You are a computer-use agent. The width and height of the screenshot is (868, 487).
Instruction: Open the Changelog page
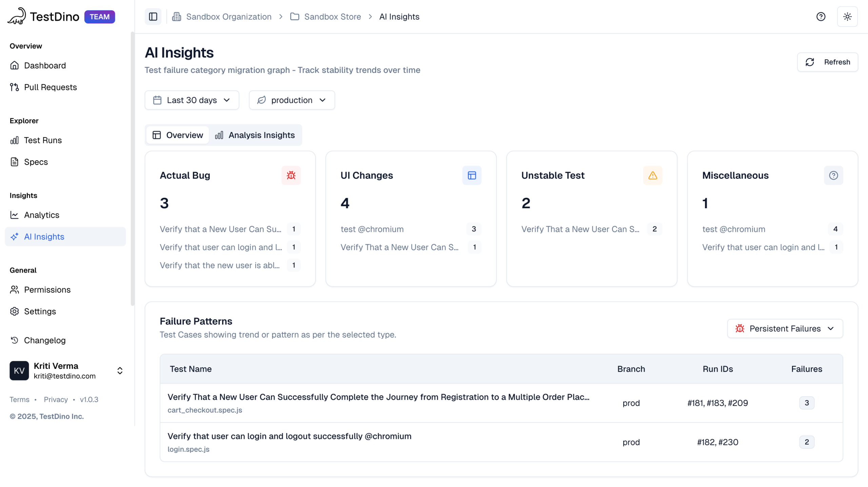tap(44, 340)
